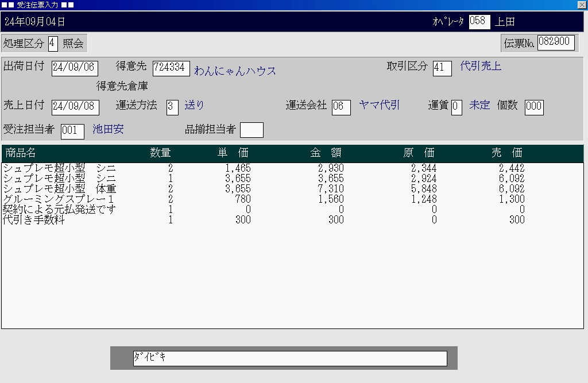
Task: Click the ダイビキ text input at bottom
Action: tap(289, 358)
